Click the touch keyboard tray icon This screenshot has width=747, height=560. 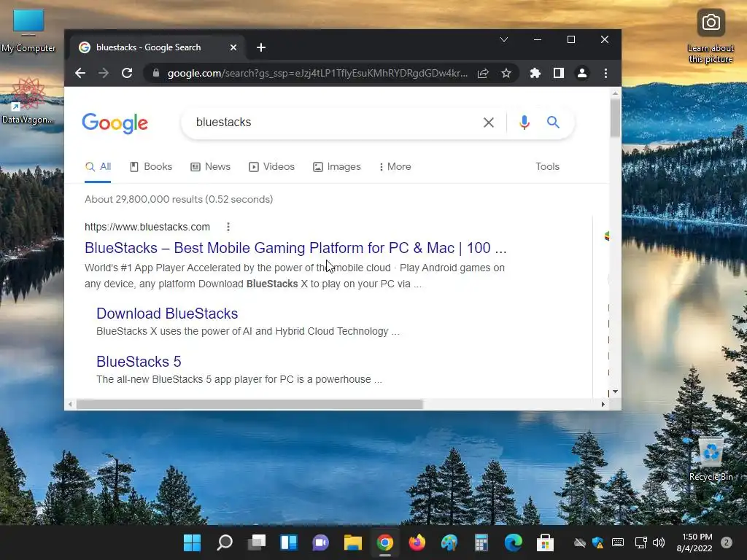click(618, 542)
